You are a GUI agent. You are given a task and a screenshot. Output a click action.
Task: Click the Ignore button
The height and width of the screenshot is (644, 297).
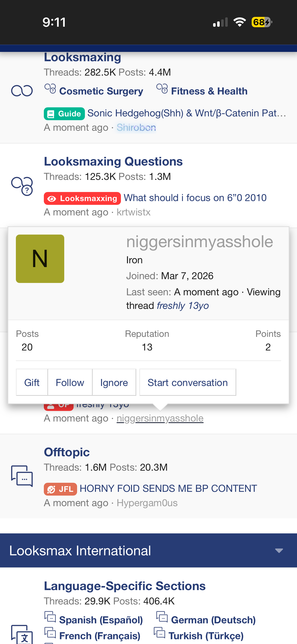pyautogui.click(x=114, y=382)
